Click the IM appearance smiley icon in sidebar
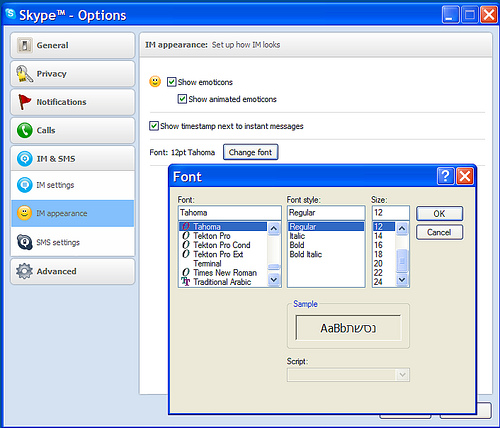This screenshot has height=428, width=500. click(24, 213)
